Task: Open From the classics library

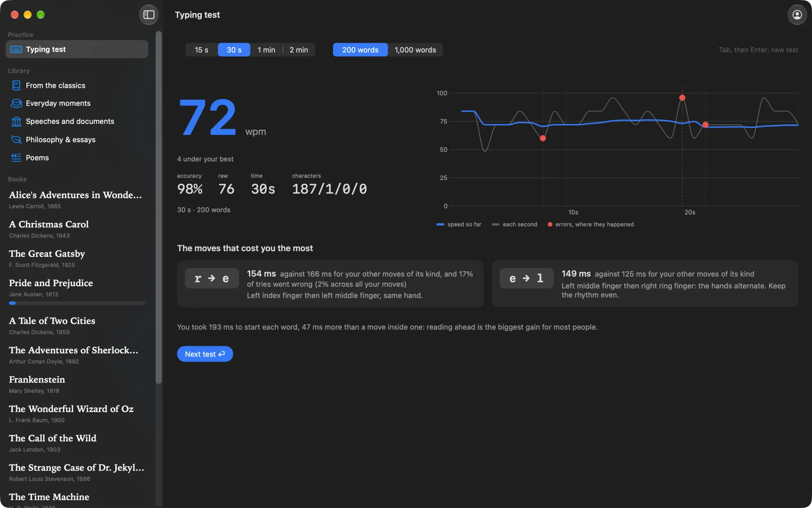Action: (x=77, y=85)
